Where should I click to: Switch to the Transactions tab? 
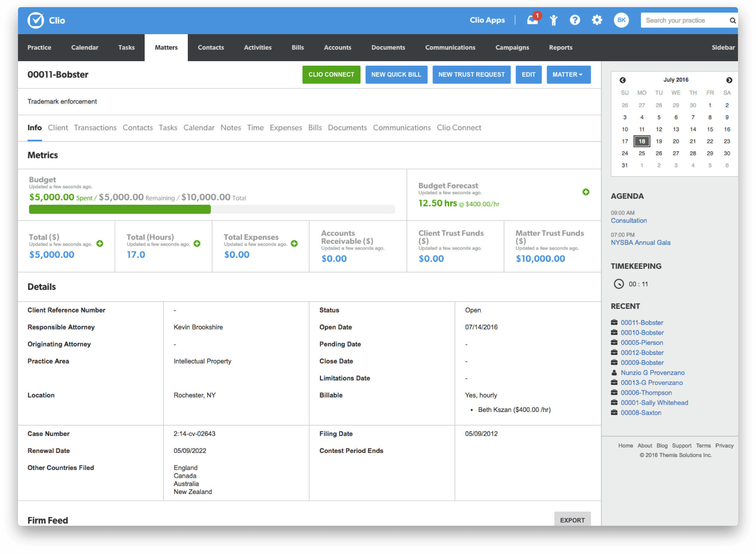[x=95, y=128]
